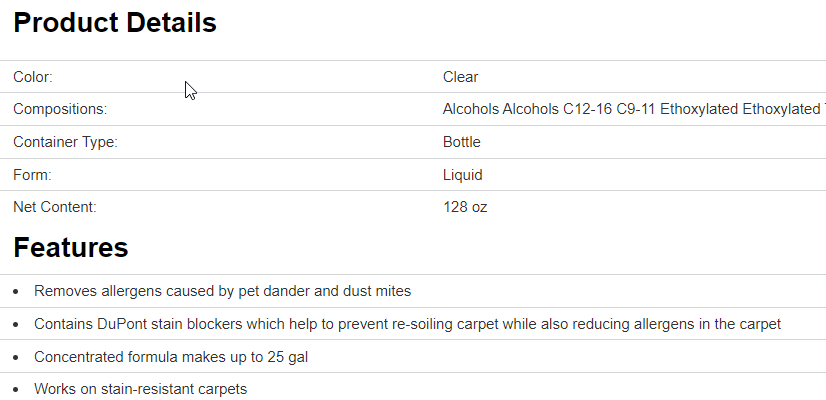826x400 pixels.
Task: Click the Form label
Action: (x=32, y=175)
